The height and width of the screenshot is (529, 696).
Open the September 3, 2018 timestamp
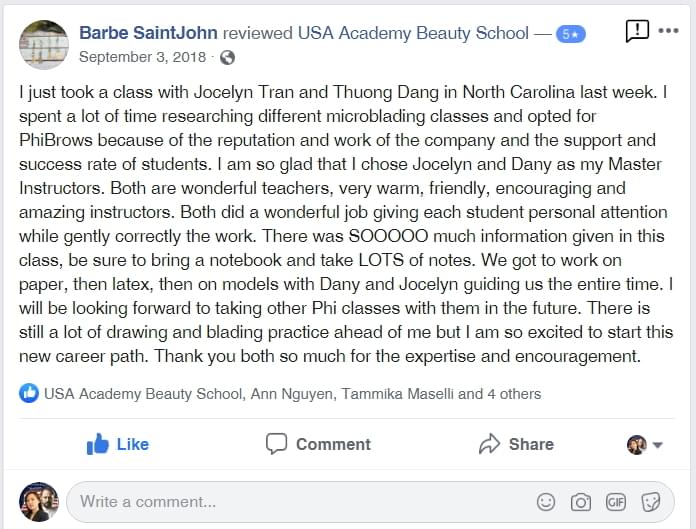pos(142,57)
